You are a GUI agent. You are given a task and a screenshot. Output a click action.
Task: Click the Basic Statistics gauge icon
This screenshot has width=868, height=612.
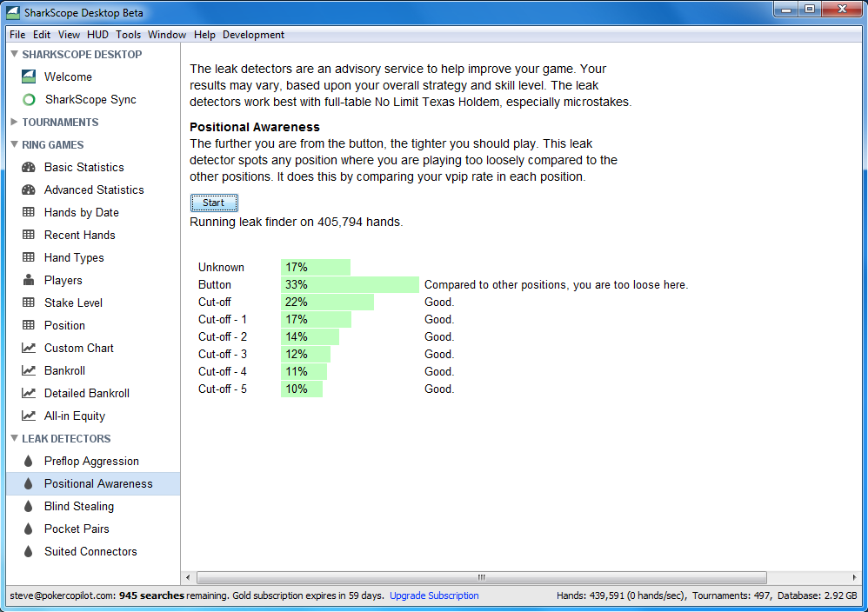(28, 167)
